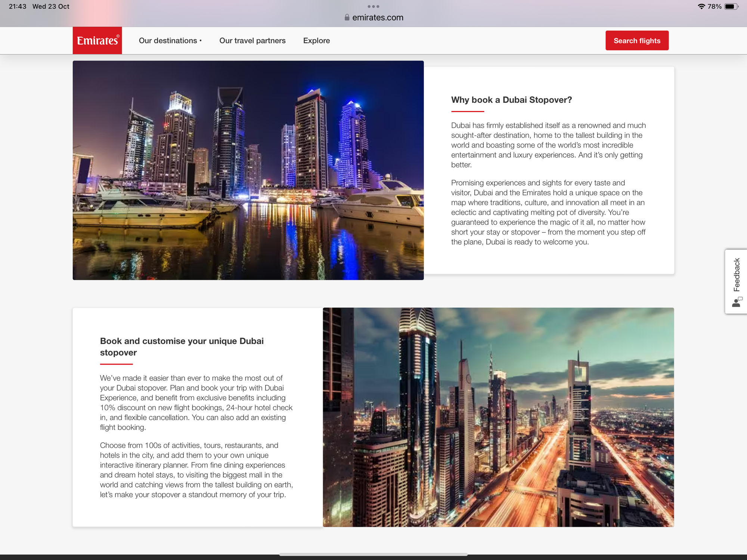The height and width of the screenshot is (560, 747).
Task: Tap the Sheikh Zayed Road skyline photo
Action: pos(498,417)
